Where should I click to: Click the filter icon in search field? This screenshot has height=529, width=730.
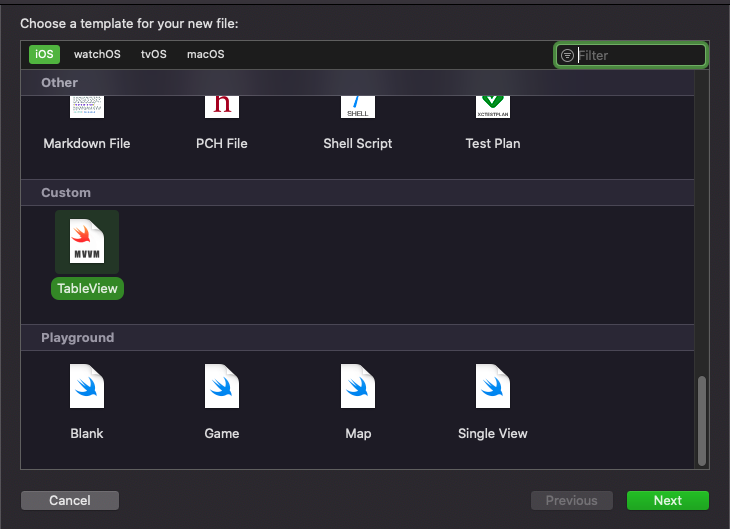pos(567,55)
